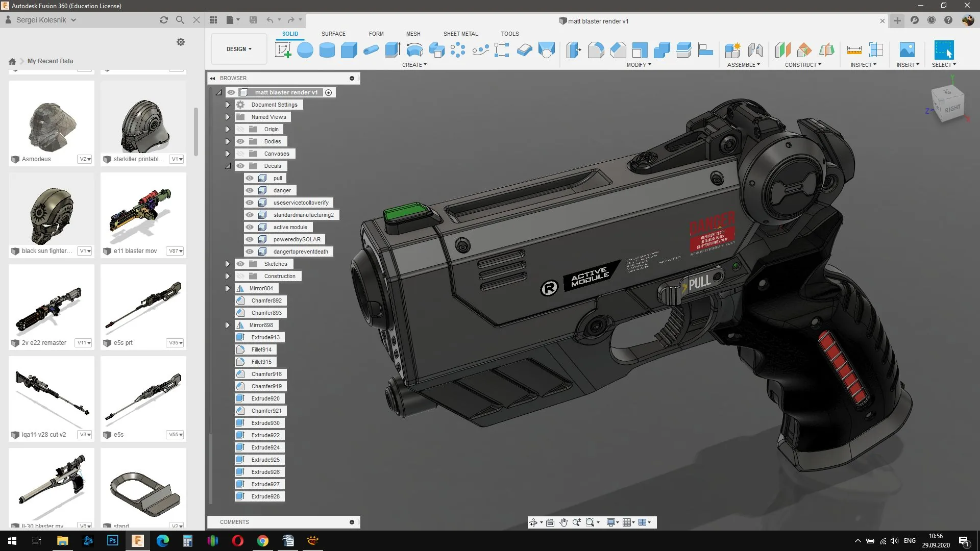
Task: Refresh the data panel
Action: (x=164, y=20)
